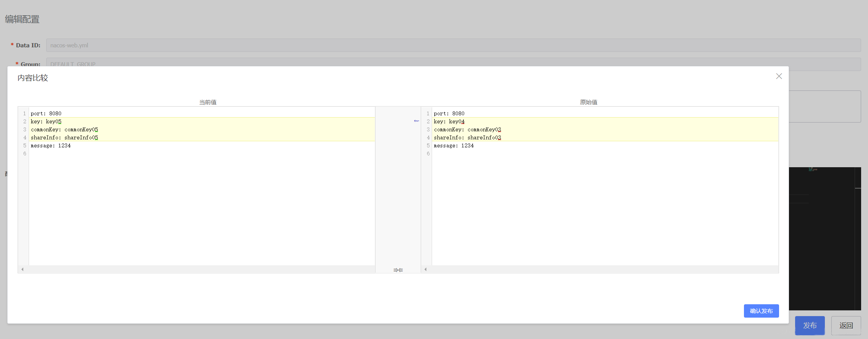Click the 发布 publish button
This screenshot has height=339, width=868.
tap(809, 325)
